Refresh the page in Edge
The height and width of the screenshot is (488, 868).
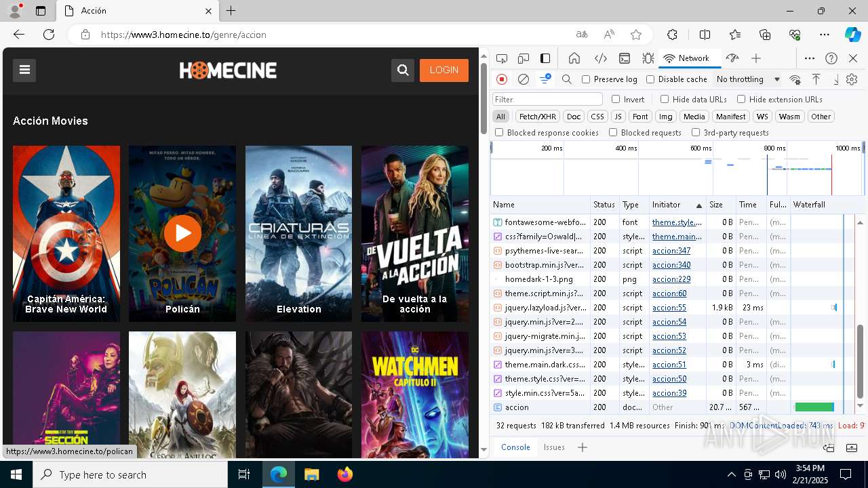(x=49, y=35)
